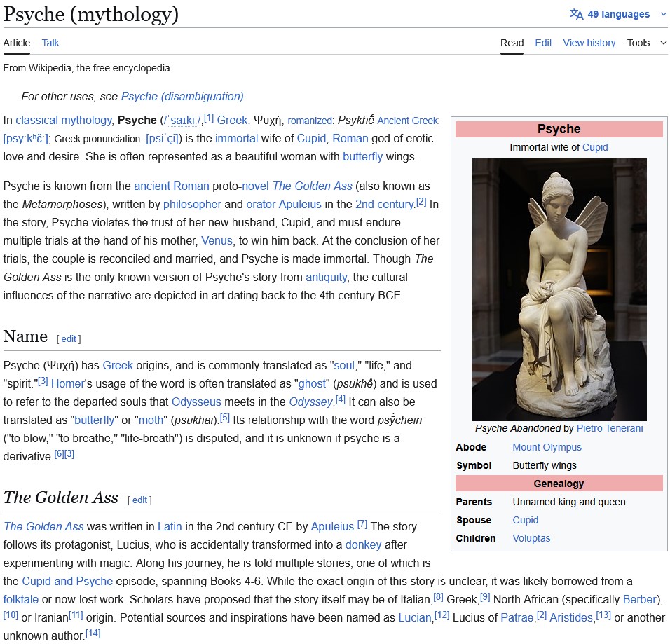Image resolution: width=670 pixels, height=644 pixels.
Task: Open citation reference [14]
Action: click(x=93, y=633)
